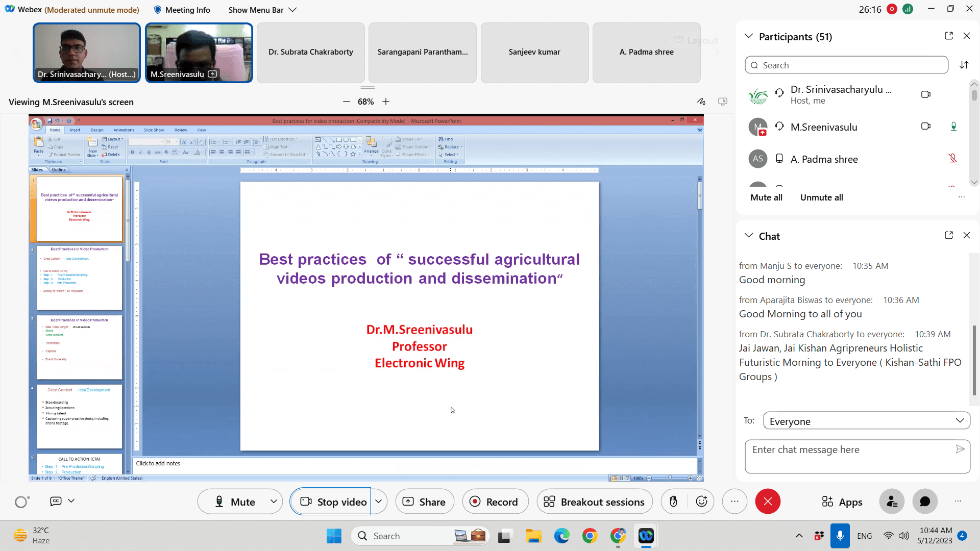
Task: Open Meeting Info tab
Action: coord(182,10)
